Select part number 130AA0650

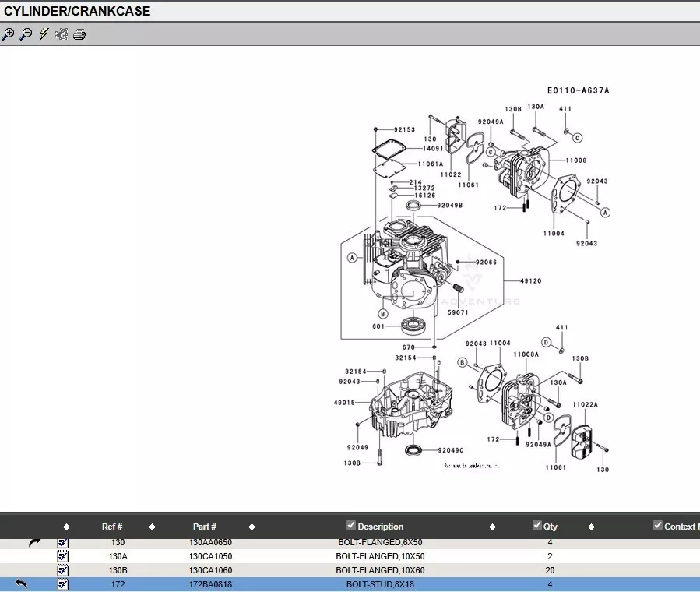point(210,542)
